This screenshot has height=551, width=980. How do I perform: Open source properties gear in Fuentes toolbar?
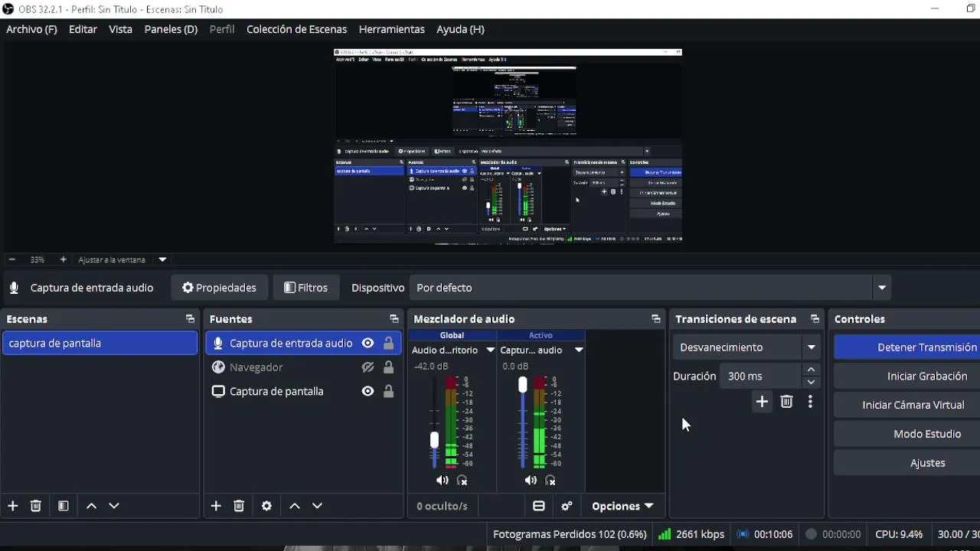[x=266, y=506]
